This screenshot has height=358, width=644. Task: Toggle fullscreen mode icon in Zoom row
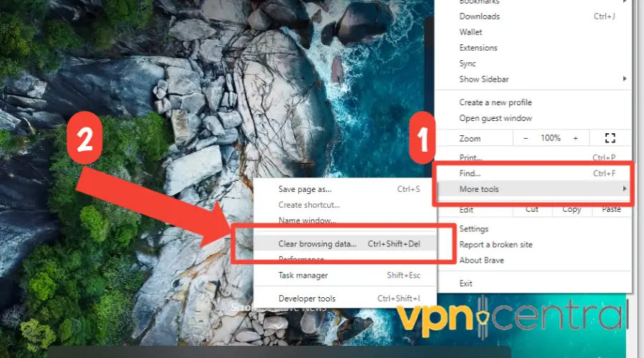click(x=610, y=138)
